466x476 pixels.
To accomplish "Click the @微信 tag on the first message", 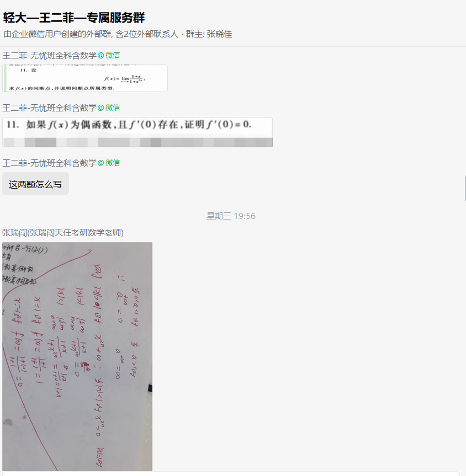I will tap(109, 56).
